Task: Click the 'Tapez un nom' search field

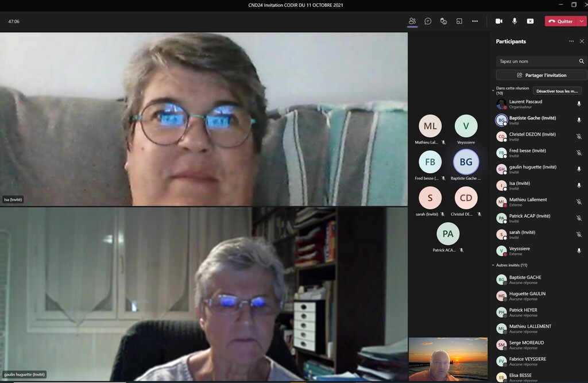Action: (x=536, y=61)
